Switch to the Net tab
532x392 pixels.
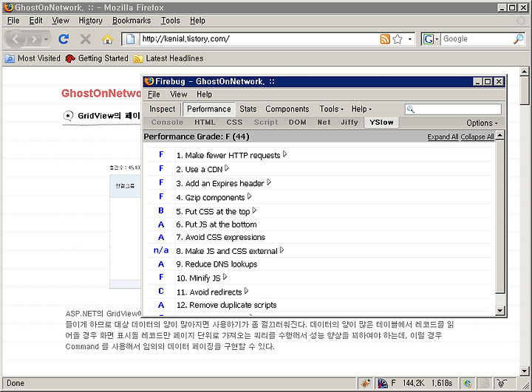point(324,123)
